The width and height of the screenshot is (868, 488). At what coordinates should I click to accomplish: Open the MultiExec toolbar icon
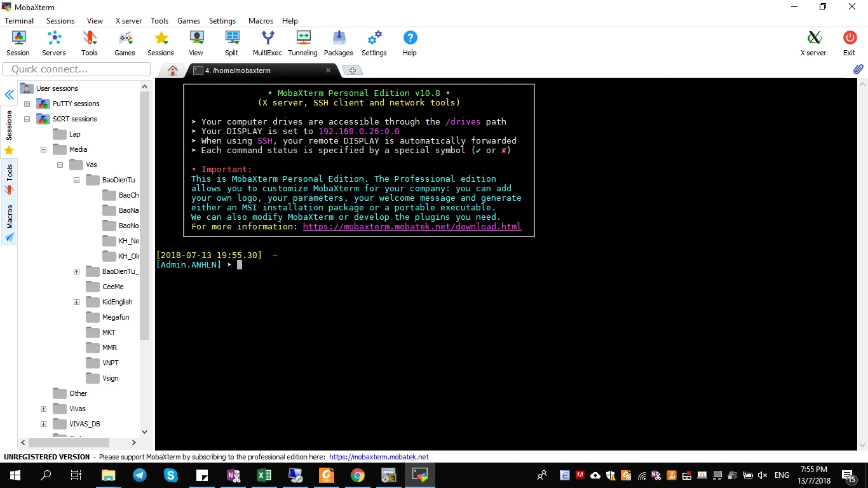click(268, 43)
